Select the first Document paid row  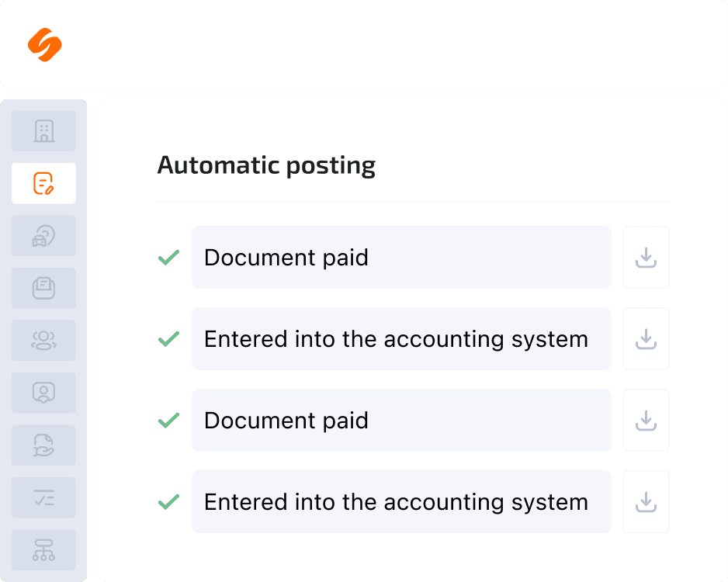click(x=401, y=258)
